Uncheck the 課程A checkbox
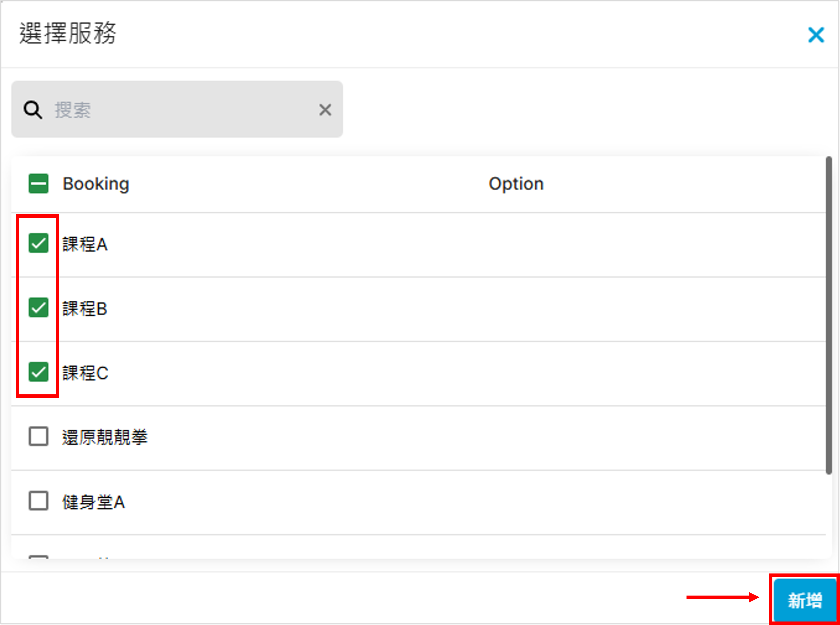 39,243
